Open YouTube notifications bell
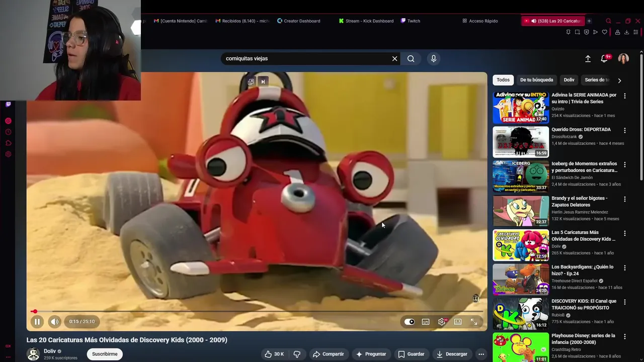Screen dimensions: 644x362 tap(604, 59)
